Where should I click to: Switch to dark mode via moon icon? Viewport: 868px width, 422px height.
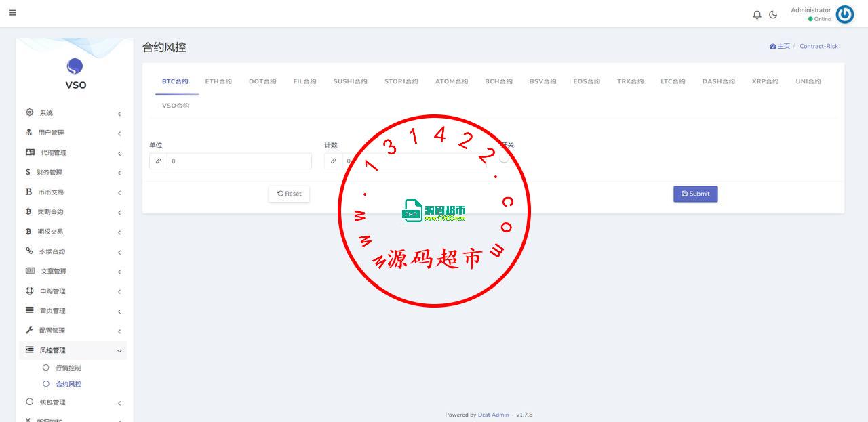773,14
